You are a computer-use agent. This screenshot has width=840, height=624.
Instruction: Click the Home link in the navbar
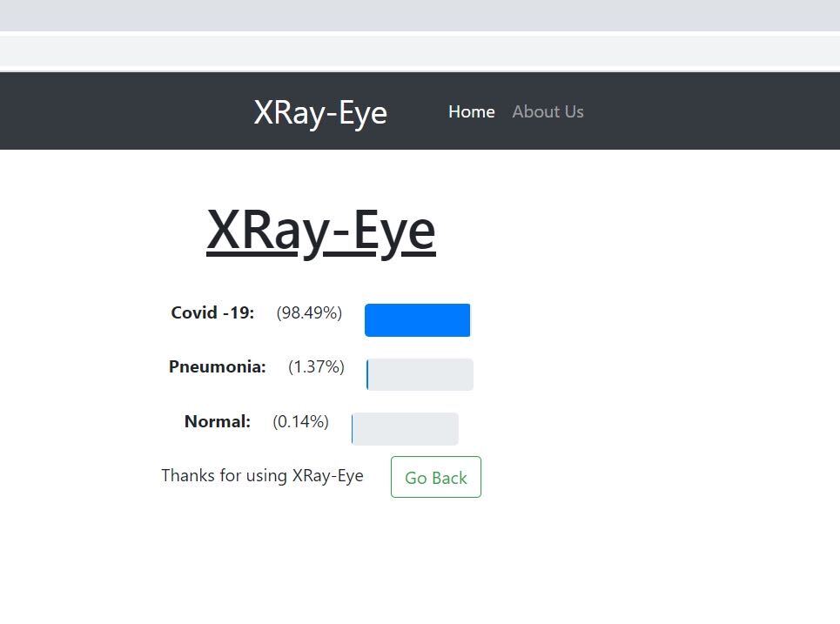pos(471,111)
